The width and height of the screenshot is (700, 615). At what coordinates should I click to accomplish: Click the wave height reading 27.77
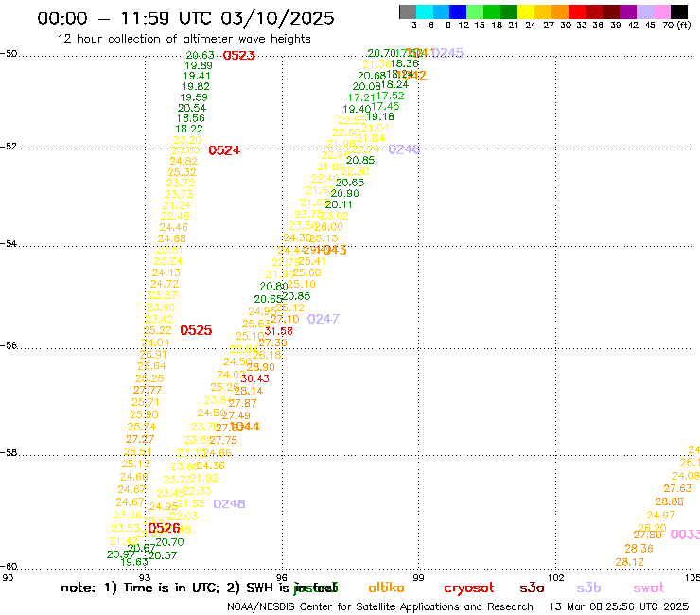(148, 391)
